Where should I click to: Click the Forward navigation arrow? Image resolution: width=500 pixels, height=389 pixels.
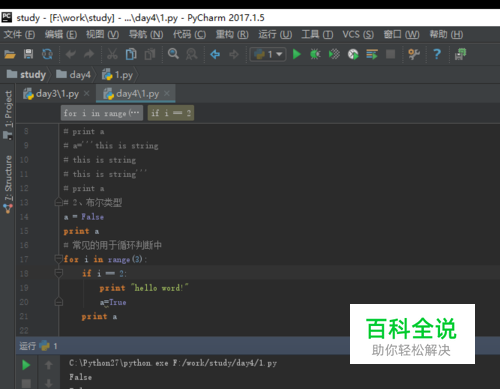(234, 54)
